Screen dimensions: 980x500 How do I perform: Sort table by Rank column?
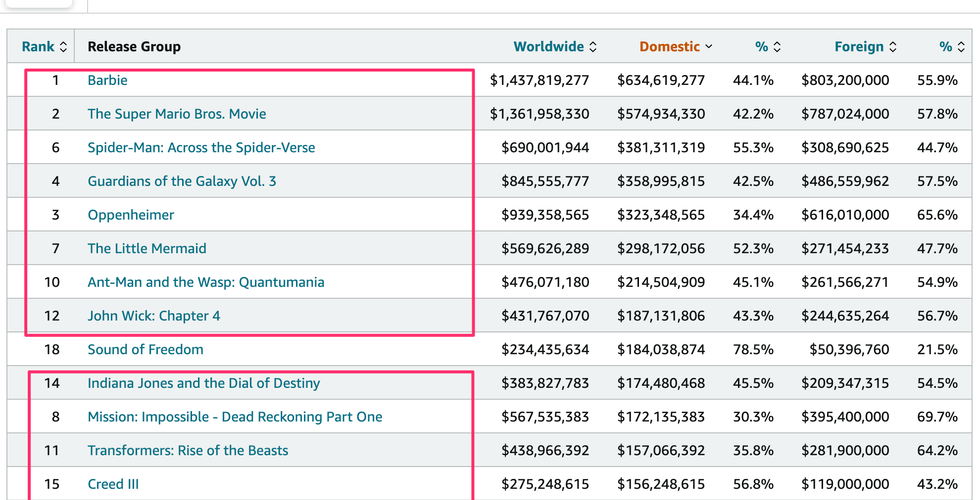coord(44,47)
